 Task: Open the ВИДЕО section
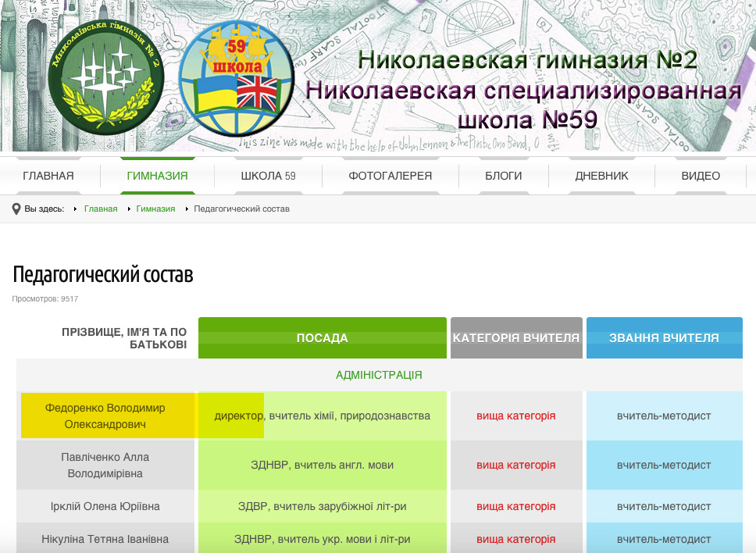click(x=701, y=176)
